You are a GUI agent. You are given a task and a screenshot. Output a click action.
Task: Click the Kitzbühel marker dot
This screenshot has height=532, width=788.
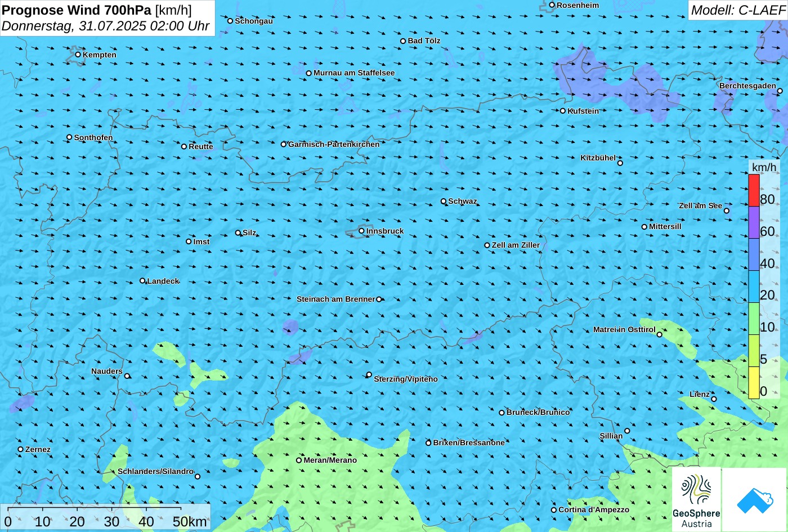click(620, 163)
